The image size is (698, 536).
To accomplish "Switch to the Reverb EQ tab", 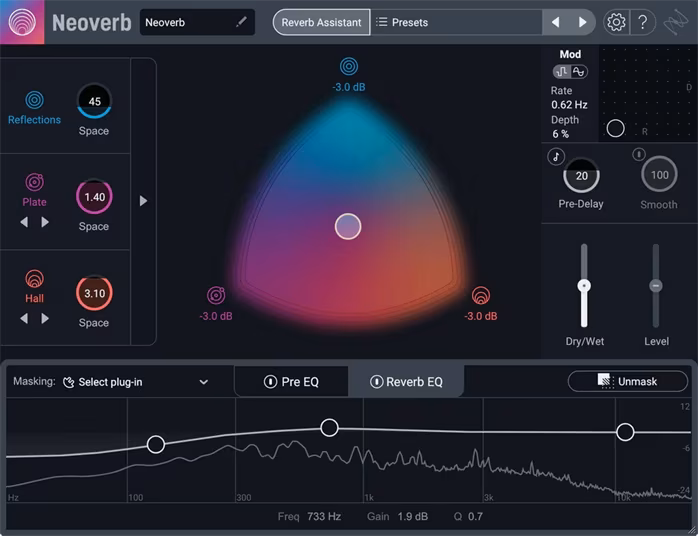I will (x=406, y=382).
